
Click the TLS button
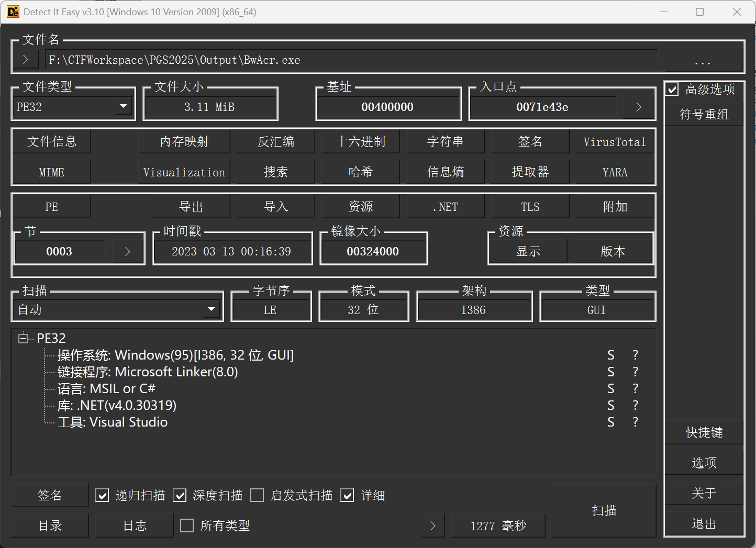[x=530, y=206]
